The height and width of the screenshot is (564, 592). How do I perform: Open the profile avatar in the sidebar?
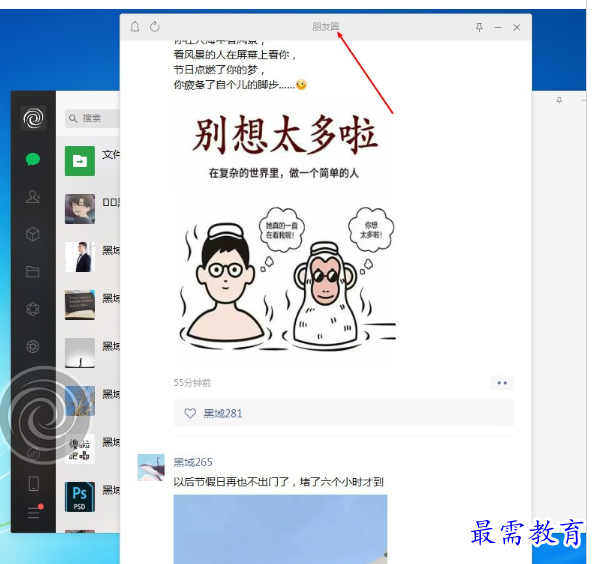coord(33,118)
